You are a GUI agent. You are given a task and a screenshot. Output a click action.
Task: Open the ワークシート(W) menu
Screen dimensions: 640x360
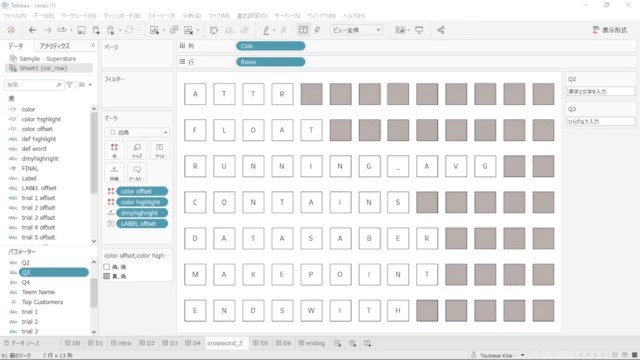click(79, 16)
